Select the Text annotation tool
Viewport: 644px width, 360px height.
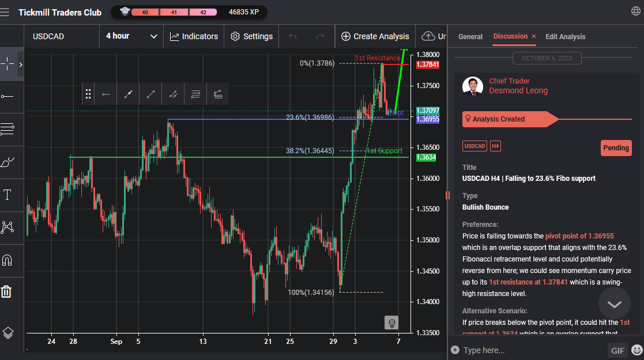(7, 195)
